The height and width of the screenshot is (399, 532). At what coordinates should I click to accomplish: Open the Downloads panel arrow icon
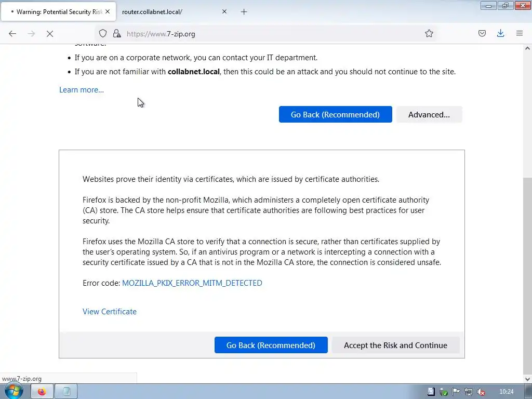(500, 33)
